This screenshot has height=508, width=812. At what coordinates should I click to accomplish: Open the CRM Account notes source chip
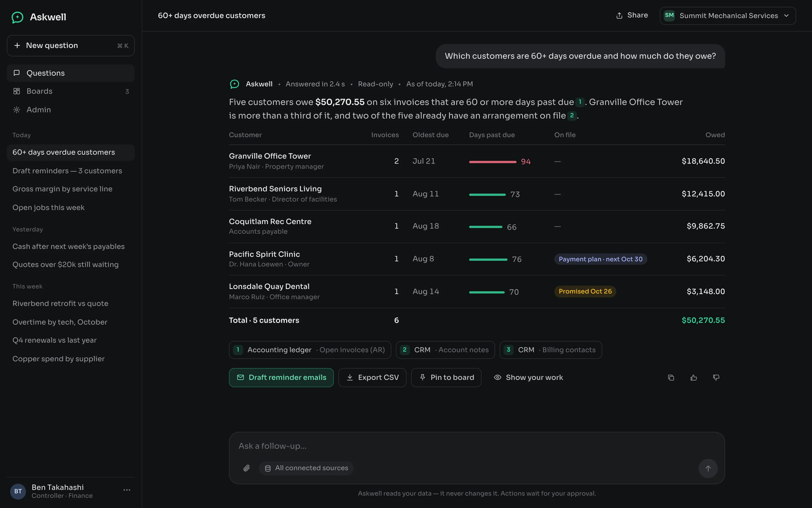(x=445, y=350)
